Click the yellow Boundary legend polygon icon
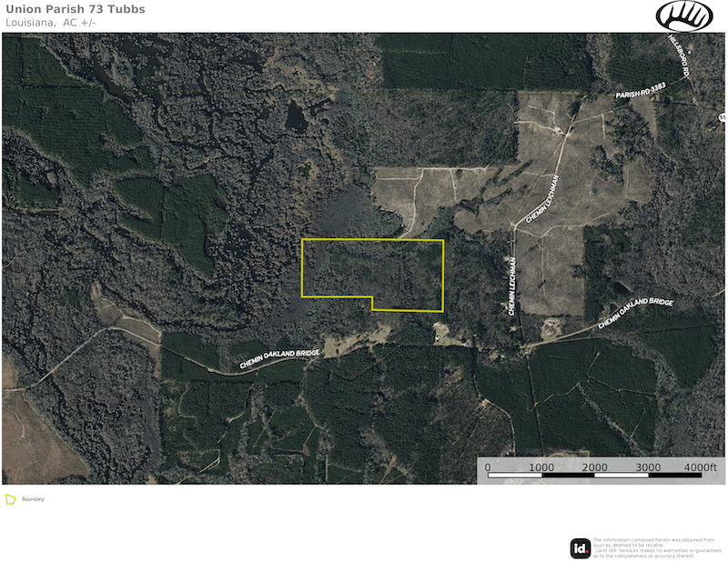 [10, 499]
